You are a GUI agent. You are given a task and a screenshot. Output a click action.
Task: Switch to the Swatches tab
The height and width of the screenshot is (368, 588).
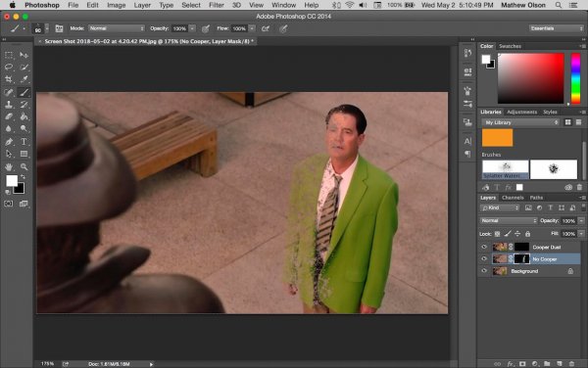point(510,46)
